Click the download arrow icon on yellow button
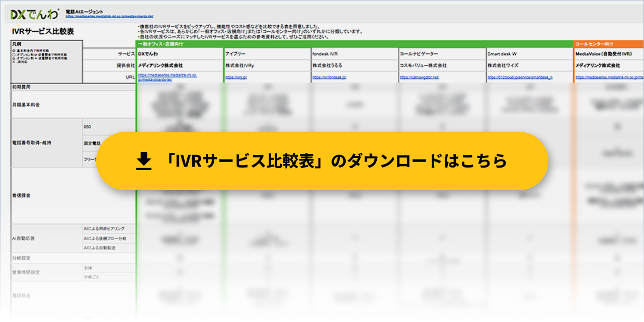Image resolution: width=644 pixels, height=322 pixels. pos(144,161)
